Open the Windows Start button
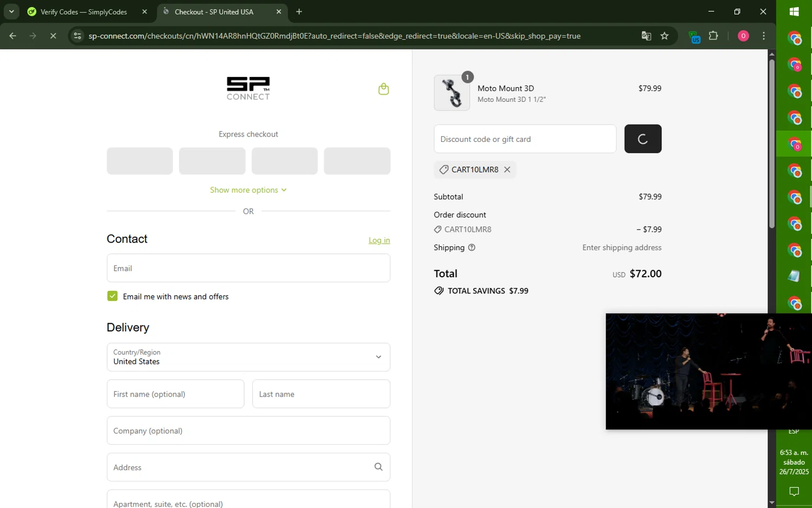The height and width of the screenshot is (508, 812). click(x=794, y=11)
